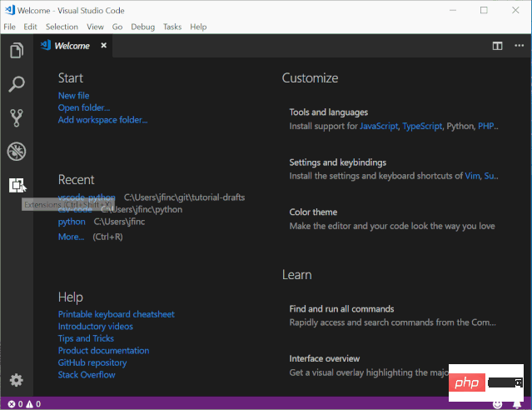Screen dimensions: 532x410
Task: Open Product documentation link
Action: 103,351
